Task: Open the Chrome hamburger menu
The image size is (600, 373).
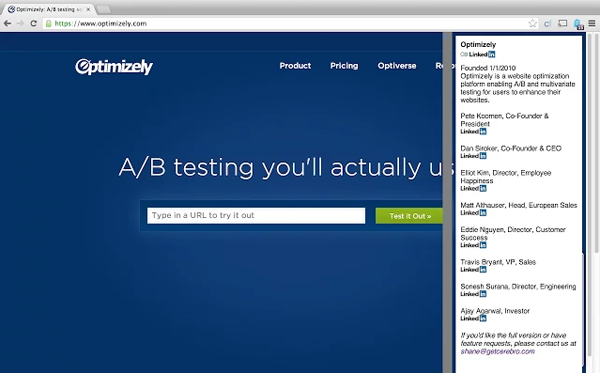Action: (x=592, y=24)
